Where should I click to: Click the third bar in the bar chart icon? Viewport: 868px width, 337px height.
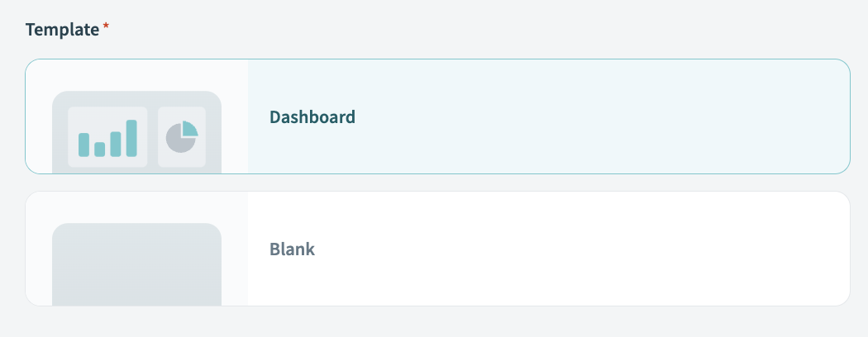116,144
